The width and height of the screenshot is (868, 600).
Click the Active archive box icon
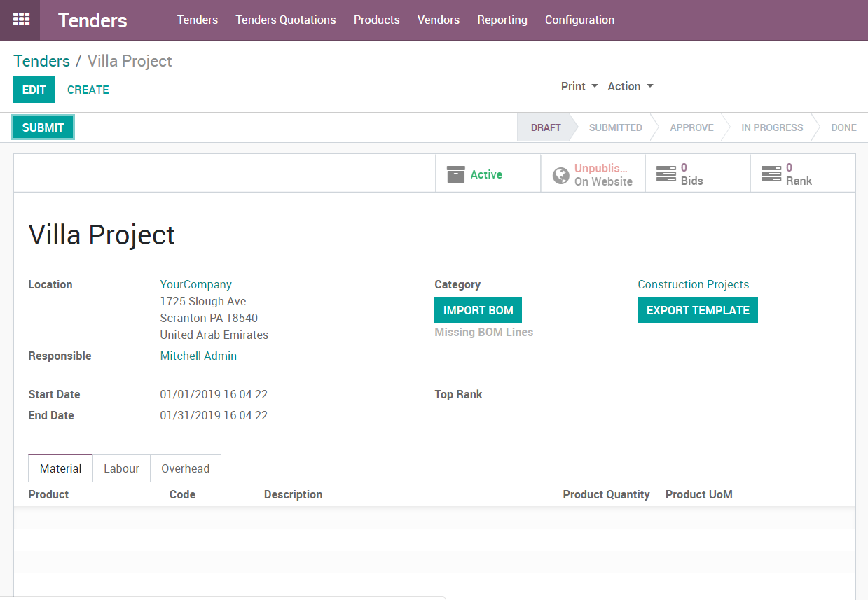point(455,174)
